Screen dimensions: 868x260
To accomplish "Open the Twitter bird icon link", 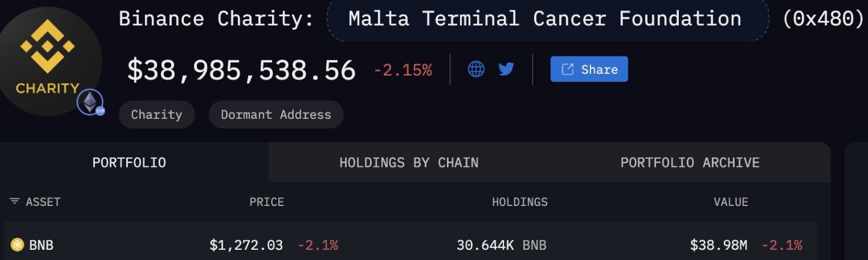I will point(506,69).
